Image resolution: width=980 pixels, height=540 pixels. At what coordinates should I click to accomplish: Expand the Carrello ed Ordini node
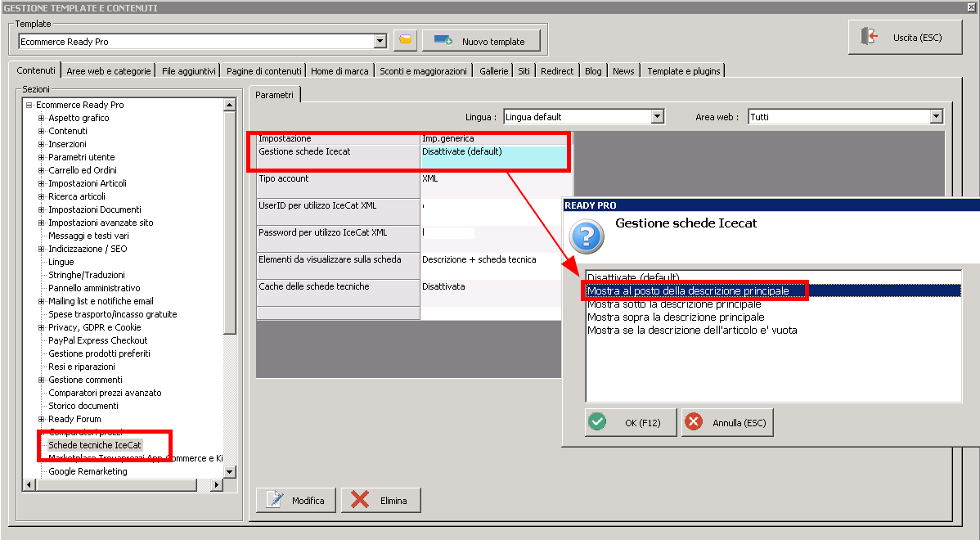point(41,171)
